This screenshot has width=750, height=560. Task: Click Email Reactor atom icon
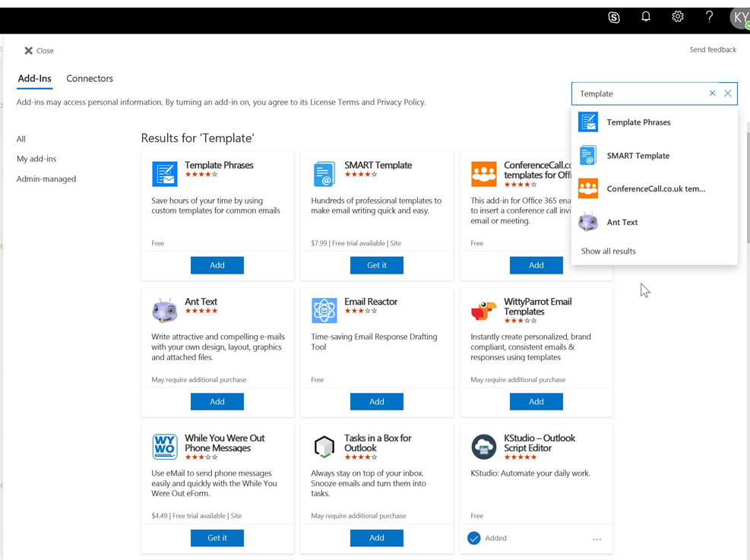(324, 310)
